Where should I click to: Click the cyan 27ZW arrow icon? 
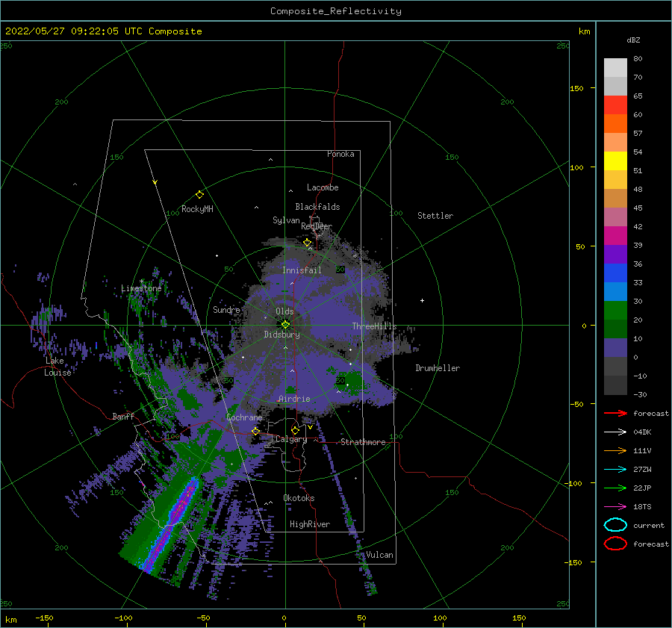point(615,470)
